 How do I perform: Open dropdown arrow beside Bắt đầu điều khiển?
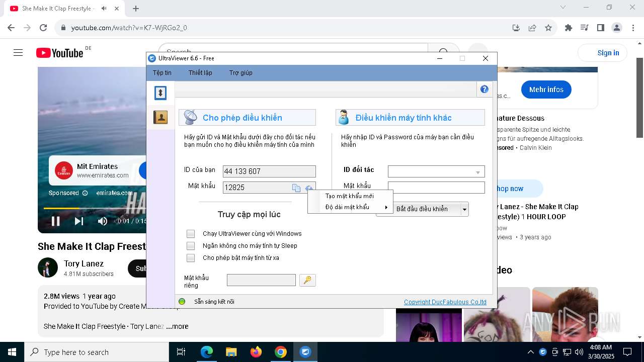pos(465,209)
